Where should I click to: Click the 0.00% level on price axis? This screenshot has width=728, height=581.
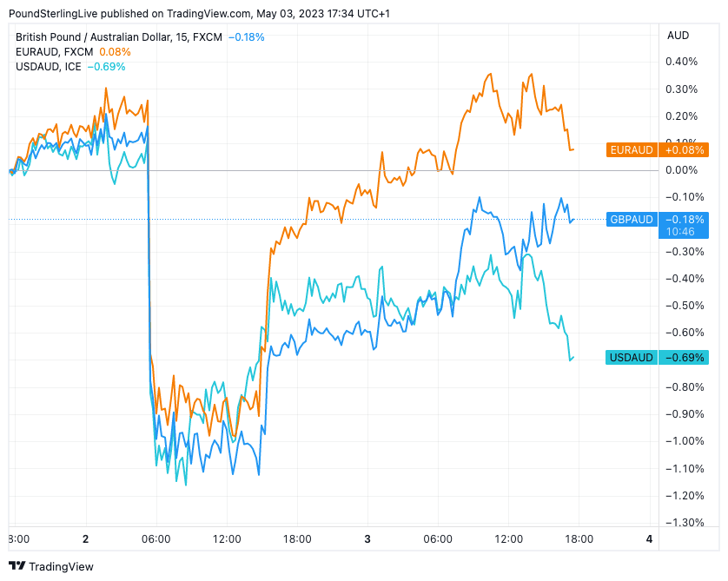(x=681, y=170)
